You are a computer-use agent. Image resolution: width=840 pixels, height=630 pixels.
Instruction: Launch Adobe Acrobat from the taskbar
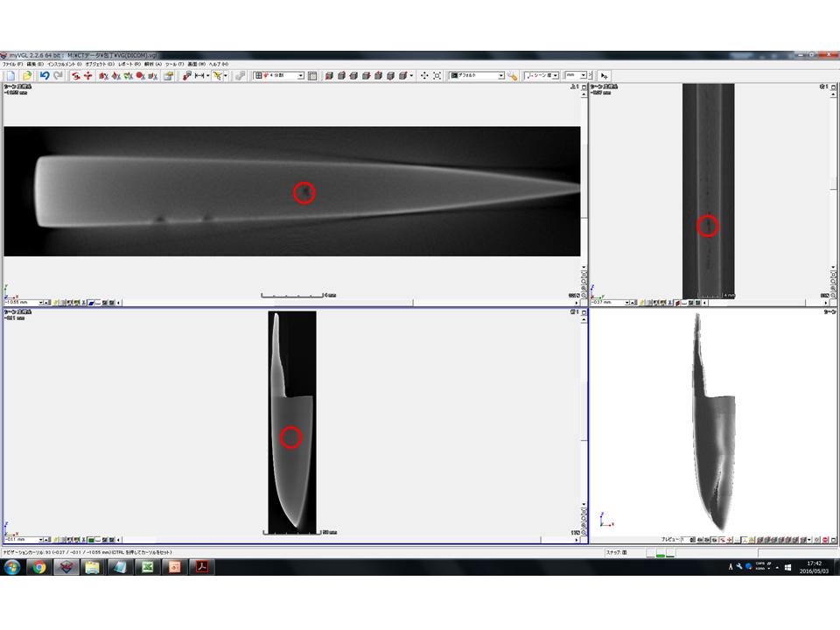[x=202, y=567]
